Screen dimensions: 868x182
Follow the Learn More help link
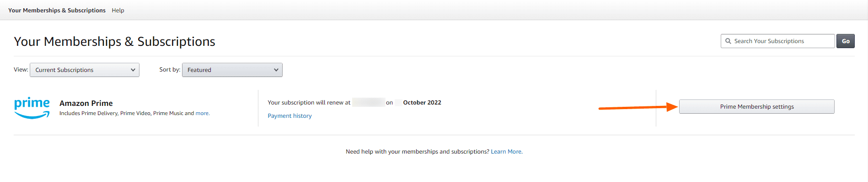tap(507, 151)
